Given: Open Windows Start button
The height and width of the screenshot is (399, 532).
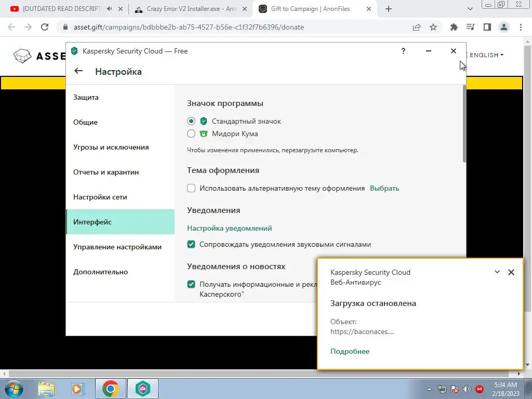Looking at the screenshot, I should pyautogui.click(x=14, y=389).
